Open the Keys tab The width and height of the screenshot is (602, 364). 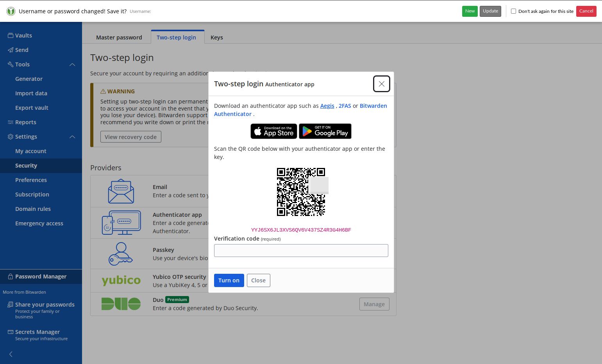(217, 37)
